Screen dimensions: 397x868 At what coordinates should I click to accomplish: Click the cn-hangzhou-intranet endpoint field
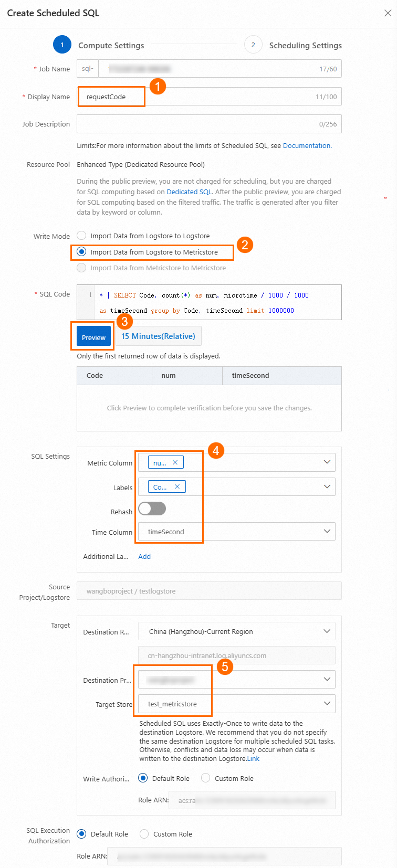236,655
